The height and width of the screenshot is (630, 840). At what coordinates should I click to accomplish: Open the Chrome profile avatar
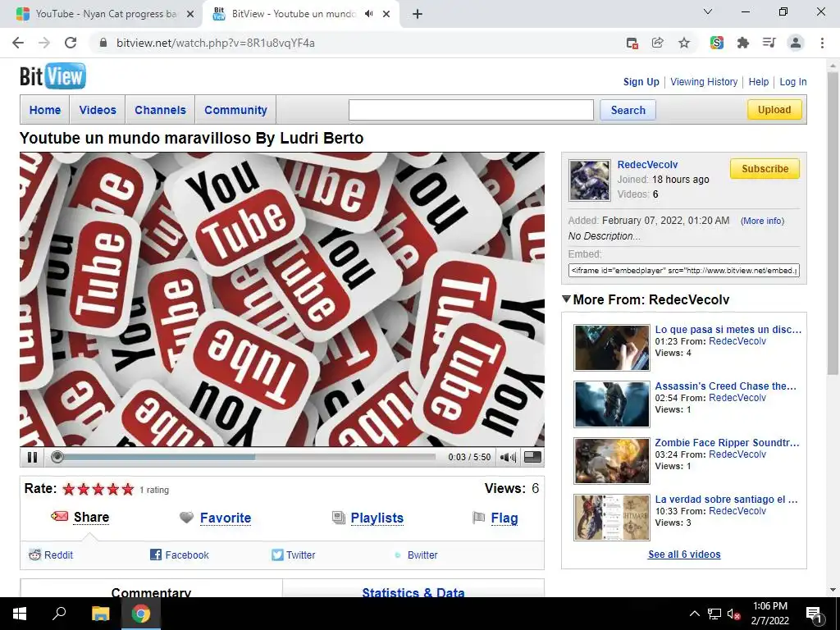(x=796, y=43)
